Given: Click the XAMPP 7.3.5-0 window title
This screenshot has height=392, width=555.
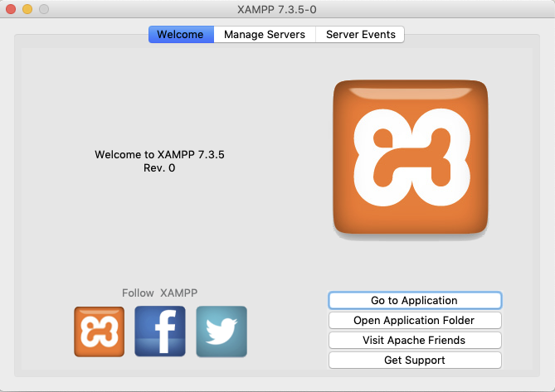Looking at the screenshot, I should click(x=277, y=9).
